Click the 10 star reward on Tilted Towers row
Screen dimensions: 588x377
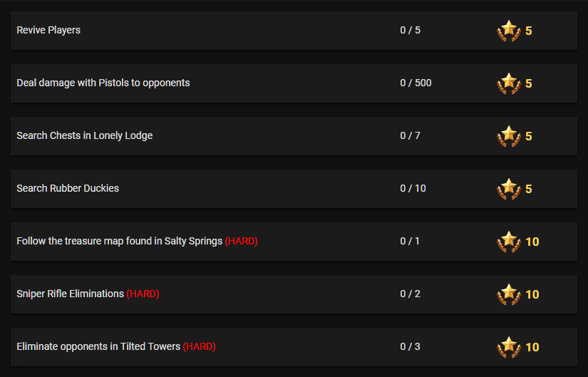click(x=532, y=347)
